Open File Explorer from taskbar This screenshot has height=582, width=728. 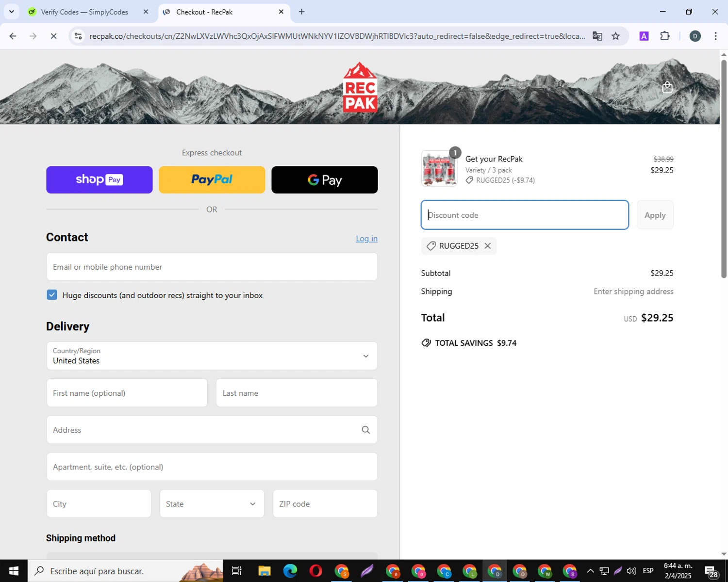(x=264, y=571)
